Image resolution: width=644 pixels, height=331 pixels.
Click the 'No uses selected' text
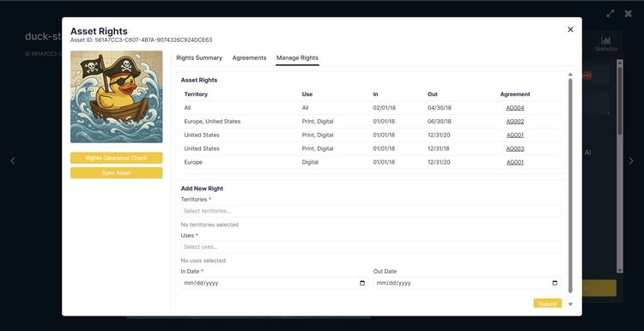(203, 261)
